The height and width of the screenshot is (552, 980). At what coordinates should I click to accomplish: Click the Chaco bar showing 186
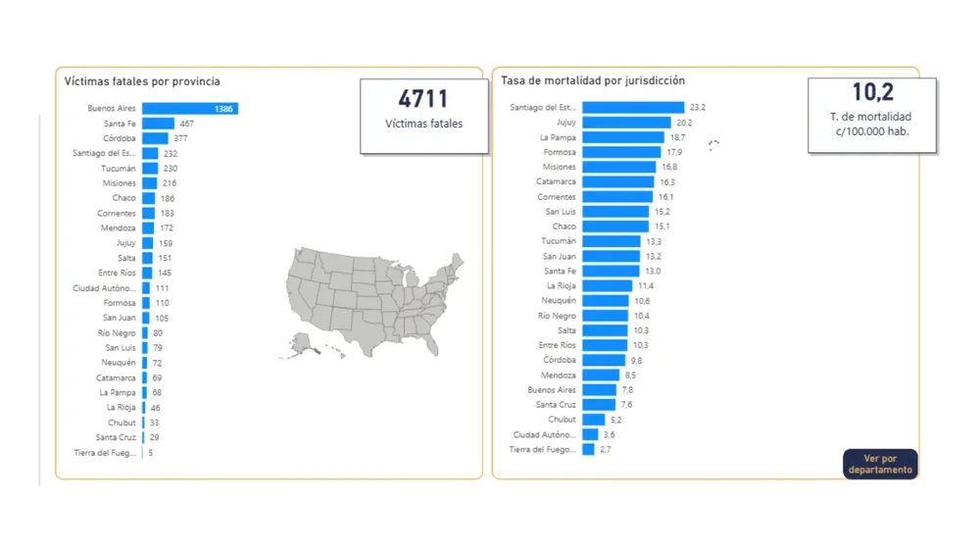pos(149,198)
